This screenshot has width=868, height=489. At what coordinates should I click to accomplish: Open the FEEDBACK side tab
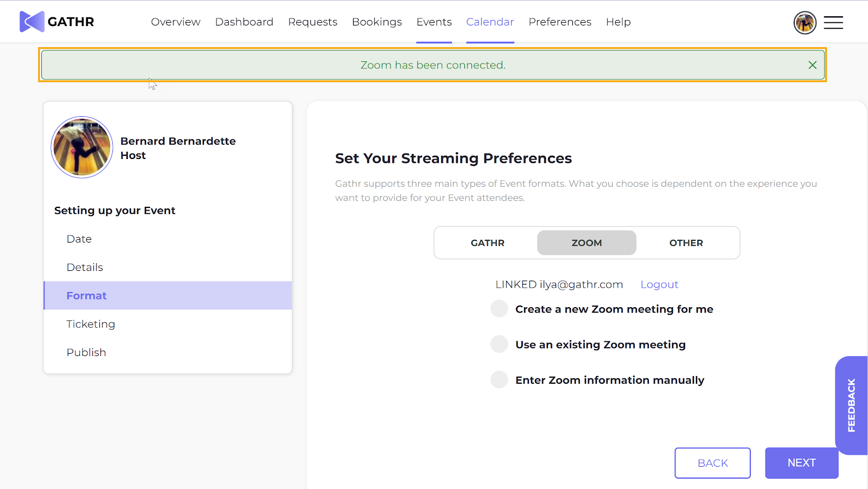[x=852, y=405]
